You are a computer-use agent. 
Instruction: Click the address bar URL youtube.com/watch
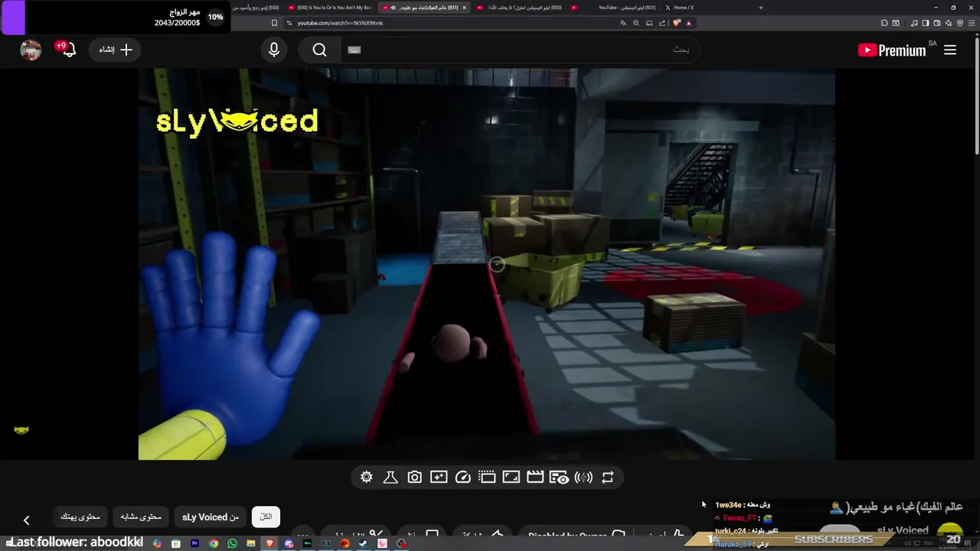click(340, 23)
